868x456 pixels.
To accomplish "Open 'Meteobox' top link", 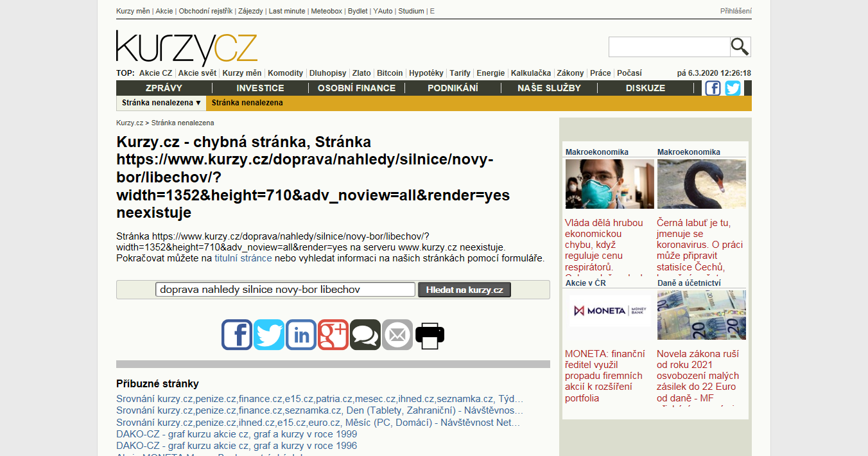I will tap(327, 11).
